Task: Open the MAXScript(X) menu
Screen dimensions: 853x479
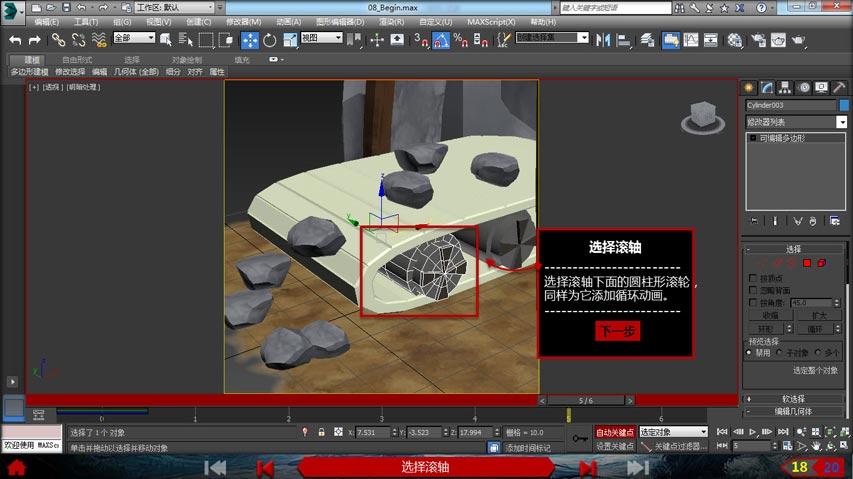Action: click(491, 22)
